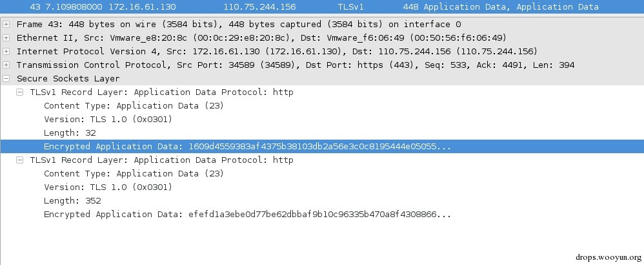Collapse the first TLSv1 Record Layer
Image resolution: width=644 pixels, height=265 pixels.
click(x=20, y=92)
